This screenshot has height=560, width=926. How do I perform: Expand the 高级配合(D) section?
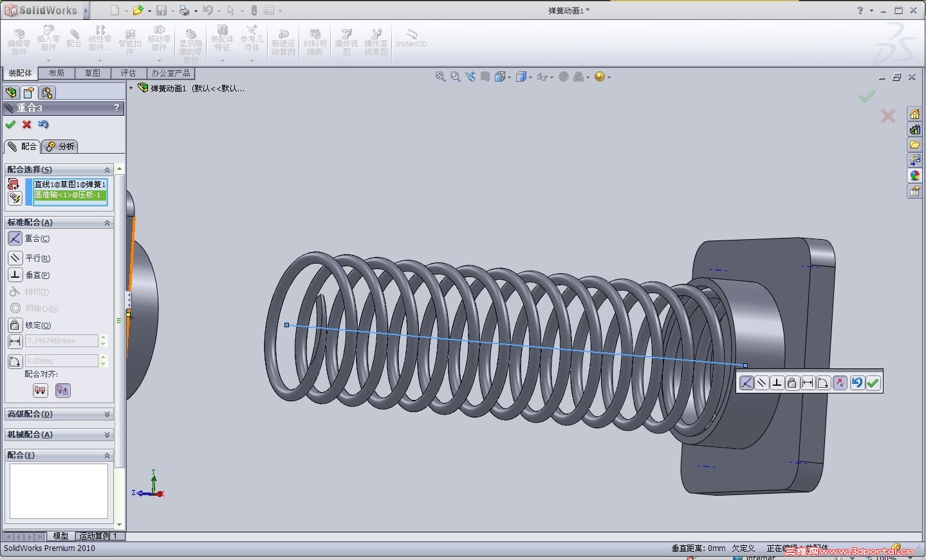[107, 414]
